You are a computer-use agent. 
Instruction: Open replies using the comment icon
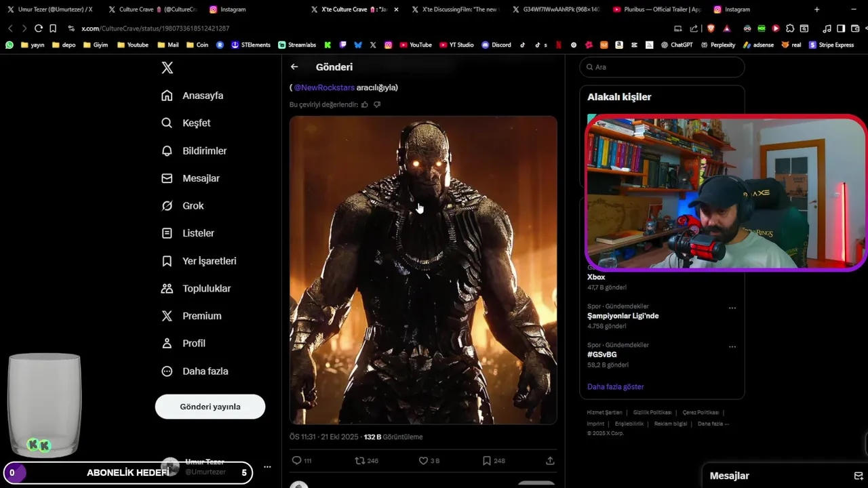tap(296, 460)
